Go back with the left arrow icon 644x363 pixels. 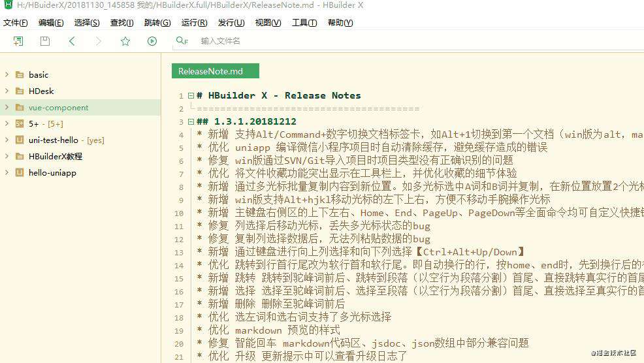pos(72,41)
